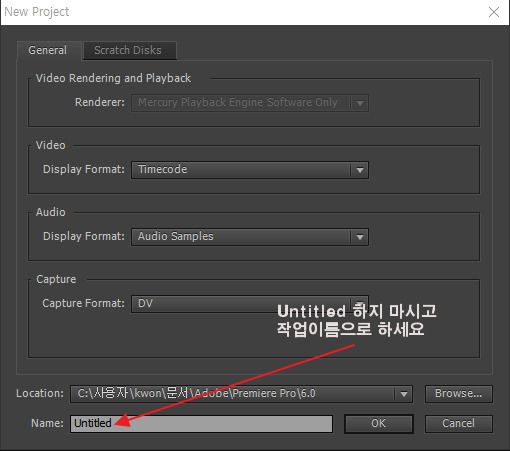
Task: Click the Audio Samples dropdown arrow
Action: [x=360, y=237]
